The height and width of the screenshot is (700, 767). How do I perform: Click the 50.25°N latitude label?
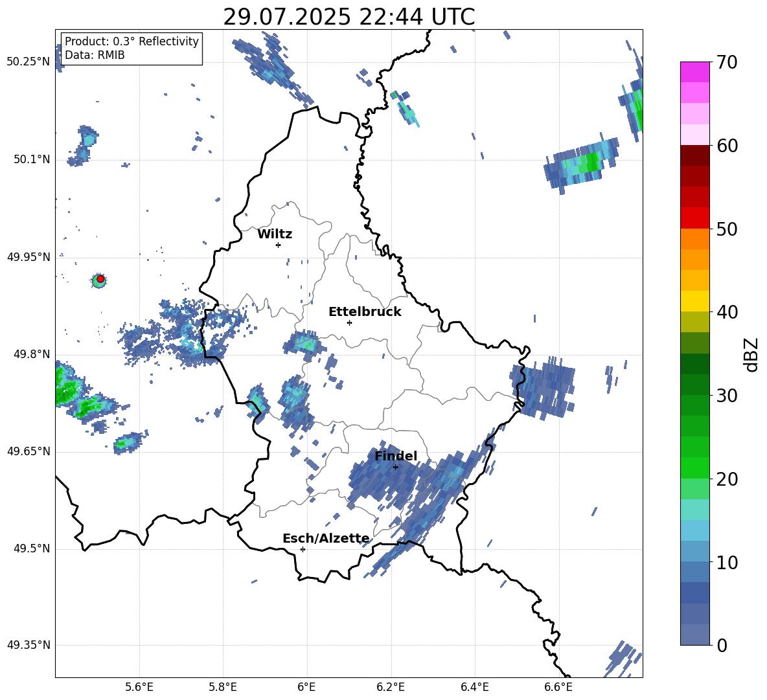click(29, 62)
